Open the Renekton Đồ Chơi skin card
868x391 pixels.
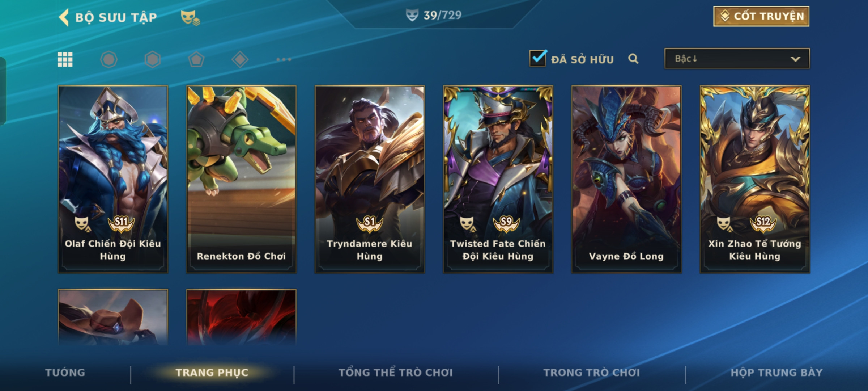241,179
